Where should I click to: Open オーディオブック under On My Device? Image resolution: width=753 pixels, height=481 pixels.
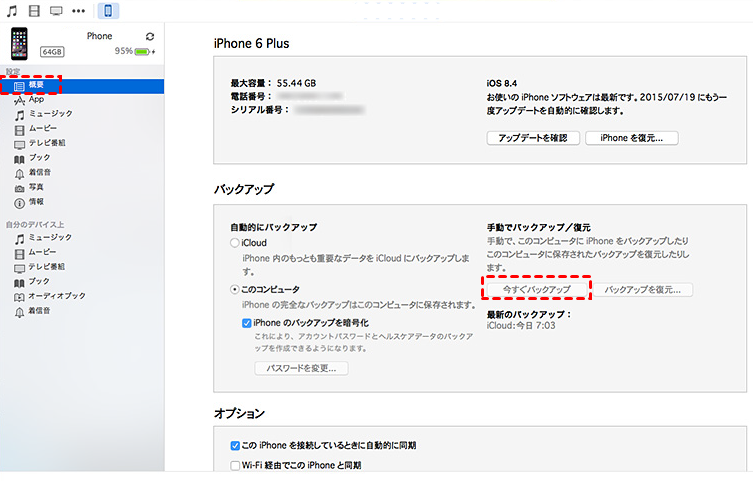(x=56, y=296)
